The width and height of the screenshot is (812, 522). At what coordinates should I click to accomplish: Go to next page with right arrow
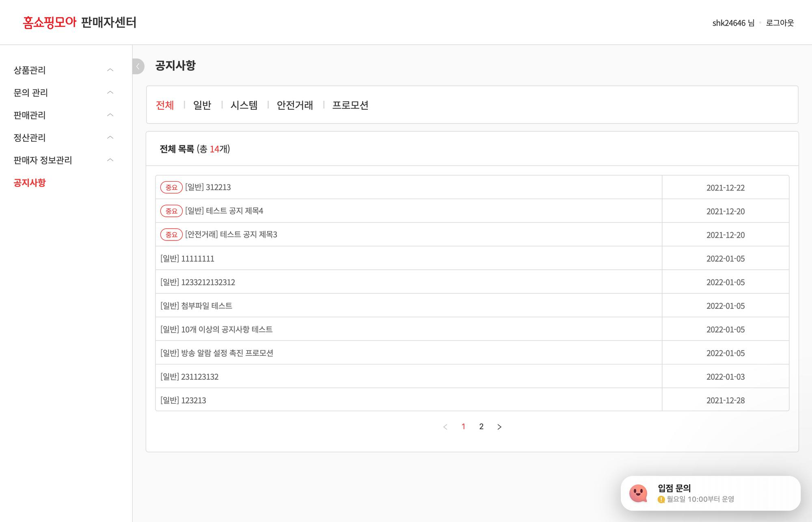tap(499, 427)
